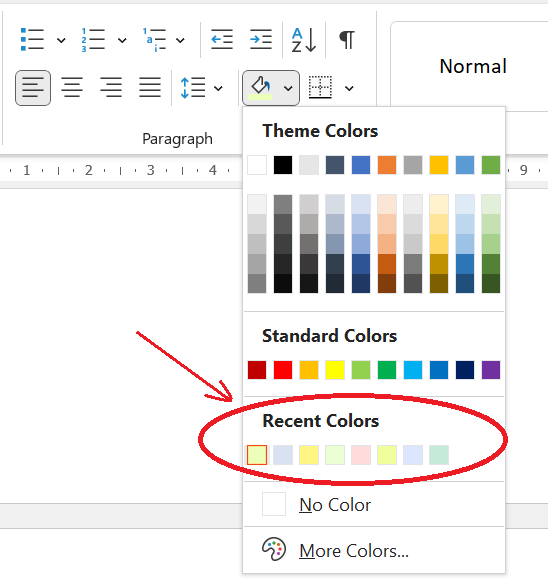548x586 pixels.
Task: Click the Numbering list icon
Action: click(93, 40)
